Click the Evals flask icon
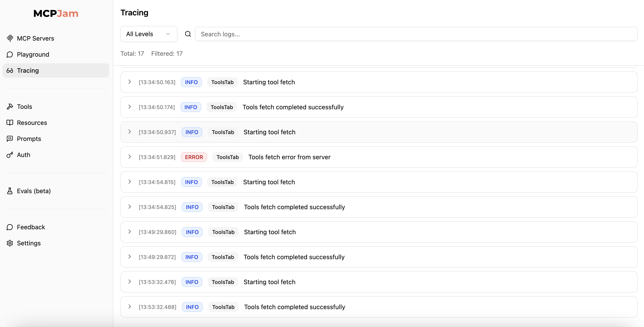Screen dimensions: 644x327 pyautogui.click(x=10, y=191)
